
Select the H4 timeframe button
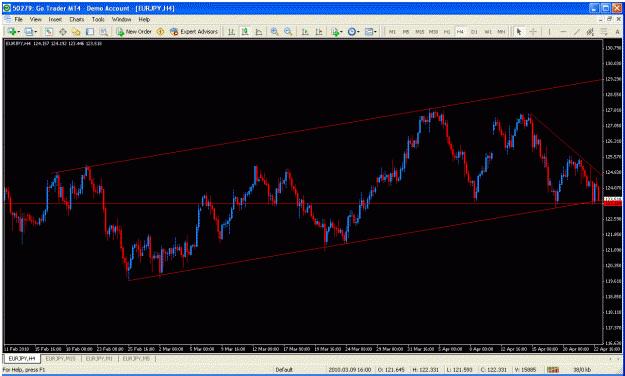[x=460, y=32]
